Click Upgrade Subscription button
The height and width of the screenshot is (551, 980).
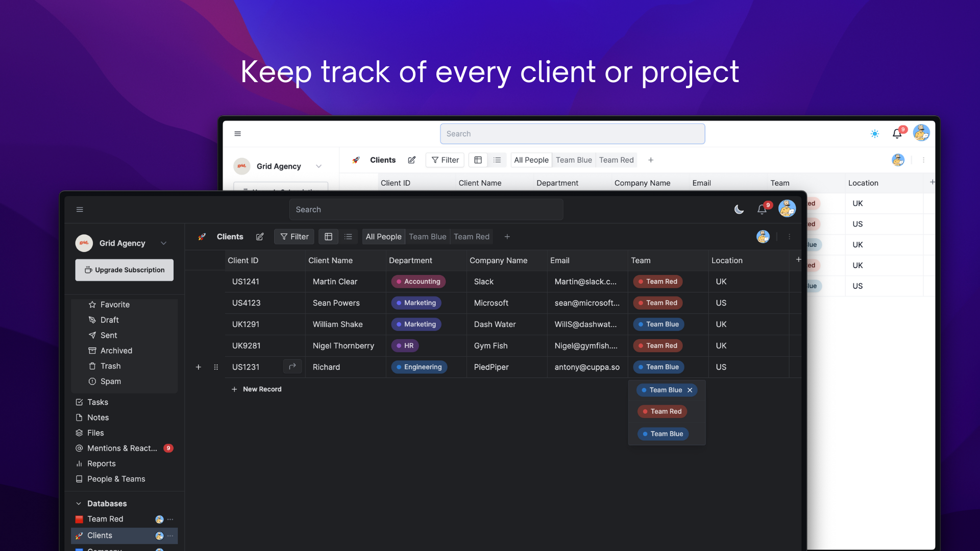(124, 270)
